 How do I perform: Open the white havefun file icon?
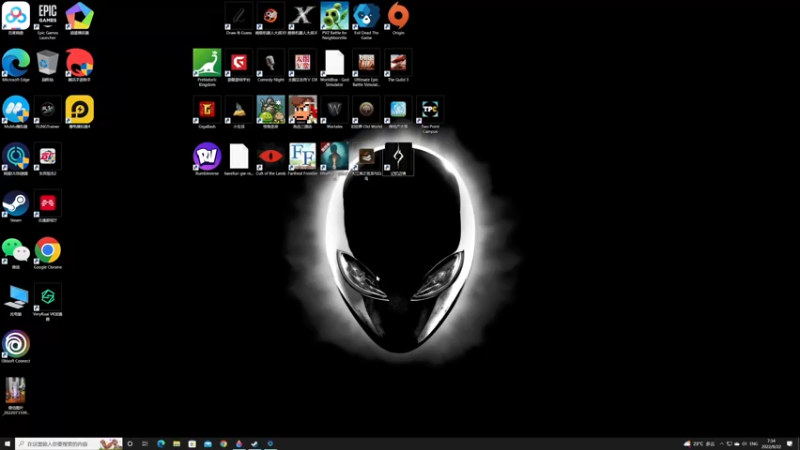(239, 159)
